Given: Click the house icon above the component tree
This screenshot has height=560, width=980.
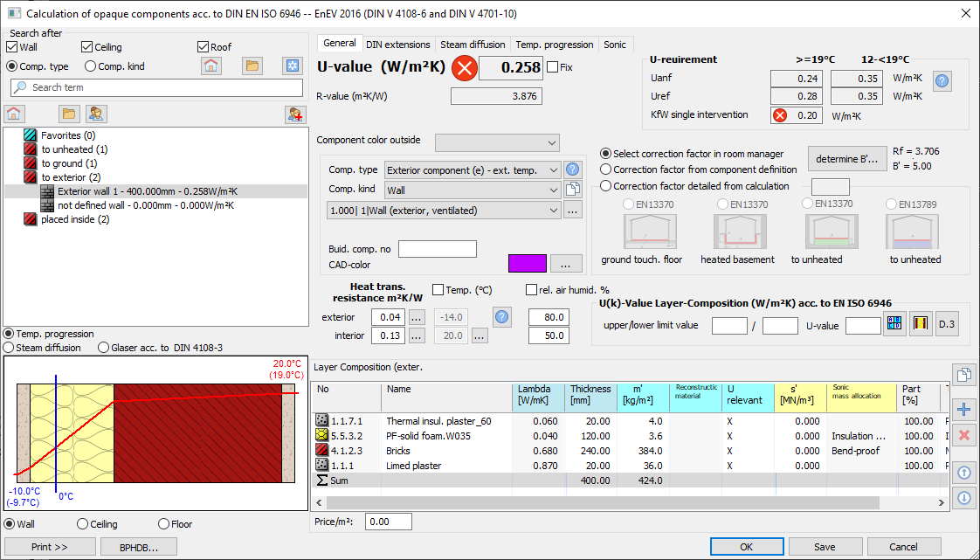Looking at the screenshot, I should tap(14, 114).
